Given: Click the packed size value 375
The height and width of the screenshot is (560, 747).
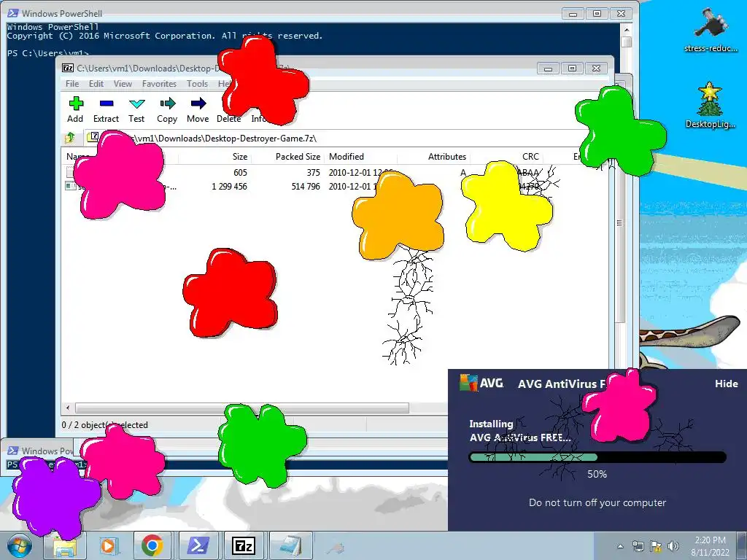Looking at the screenshot, I should (313, 172).
